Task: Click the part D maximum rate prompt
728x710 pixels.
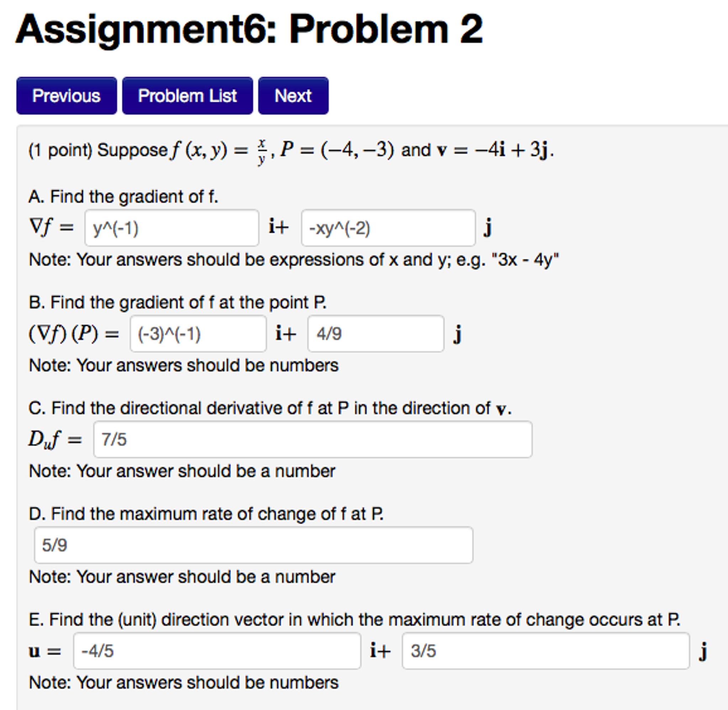Action: click(206, 514)
